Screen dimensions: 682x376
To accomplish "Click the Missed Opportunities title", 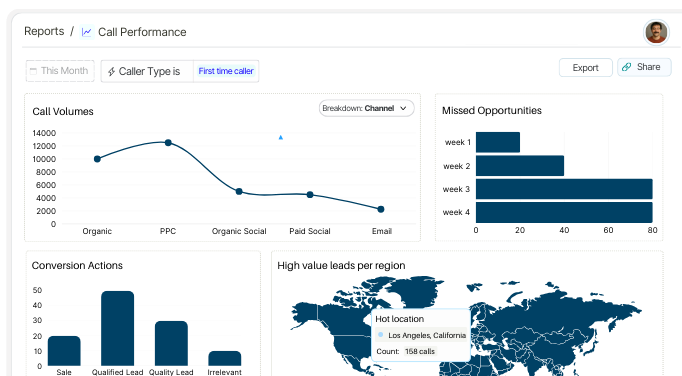I will (491, 111).
